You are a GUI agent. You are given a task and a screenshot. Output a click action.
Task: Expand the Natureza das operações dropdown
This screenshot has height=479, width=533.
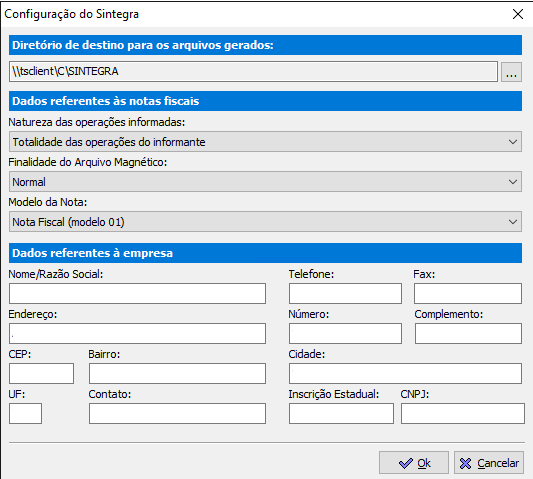coord(265,142)
